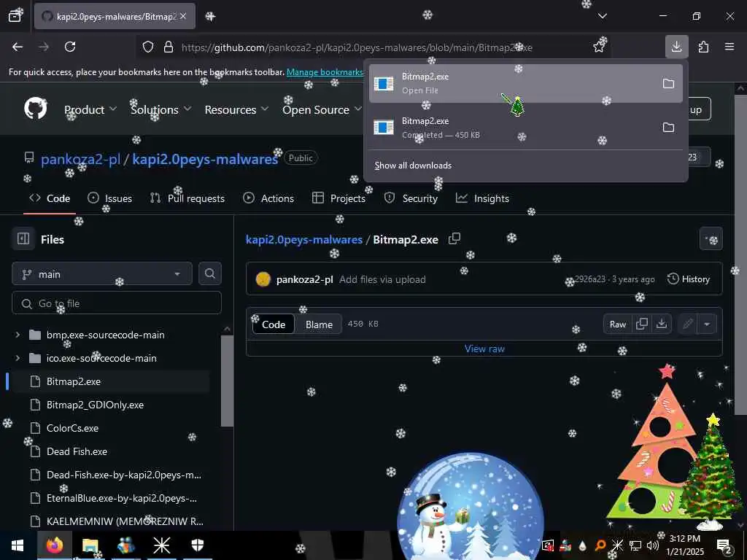Copy file path icon next to Bitmap2.exe

[x=454, y=238]
